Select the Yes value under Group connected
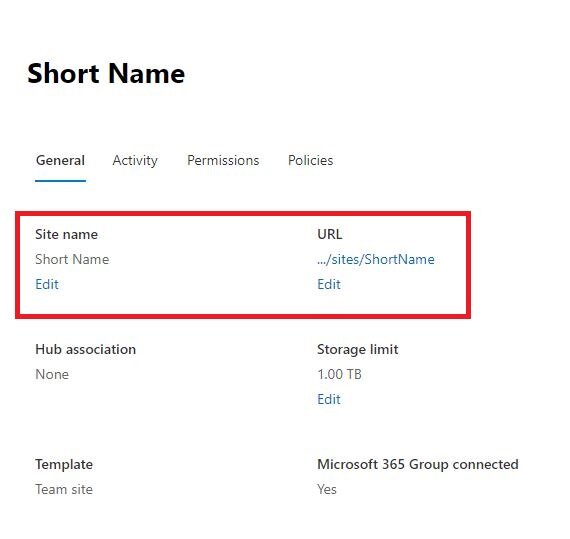Screen dimensions: 570x539 click(x=326, y=489)
